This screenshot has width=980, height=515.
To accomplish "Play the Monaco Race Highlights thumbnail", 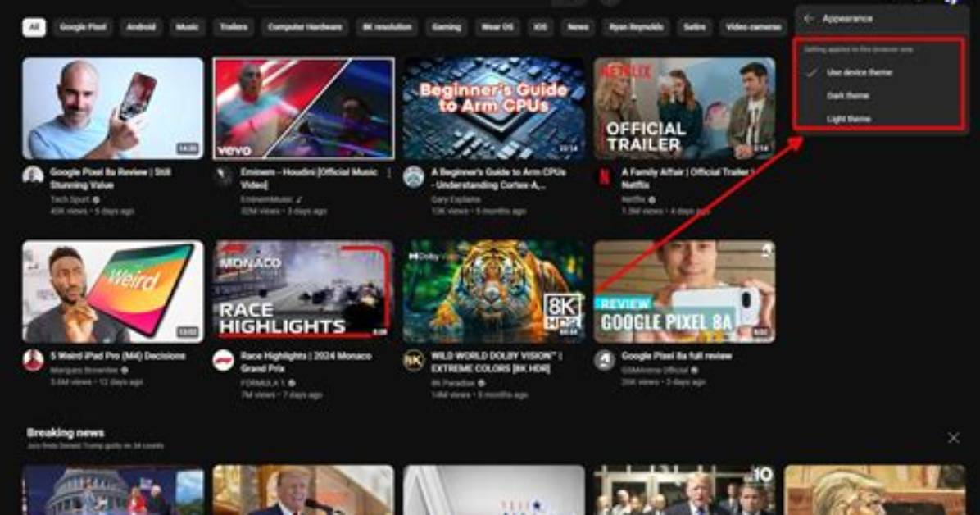I will [x=303, y=292].
